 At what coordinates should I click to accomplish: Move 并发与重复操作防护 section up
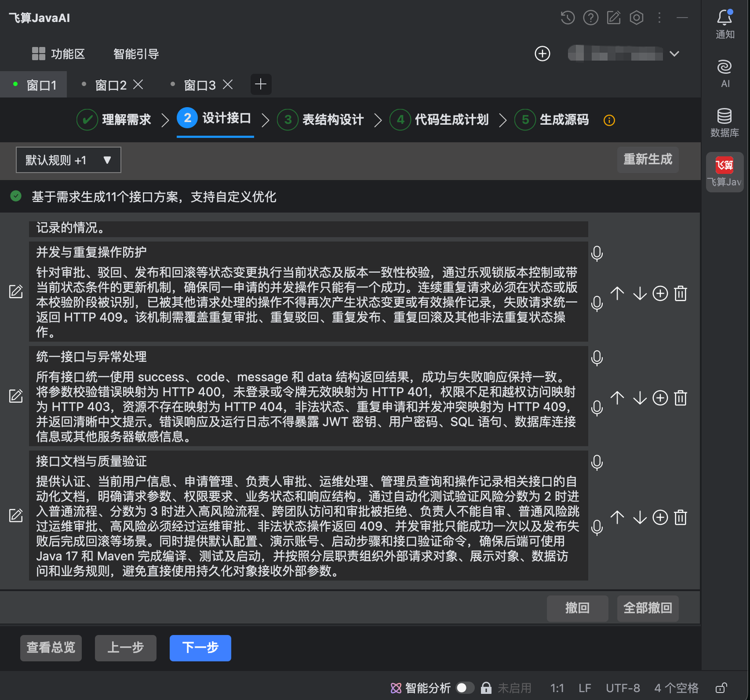618,293
